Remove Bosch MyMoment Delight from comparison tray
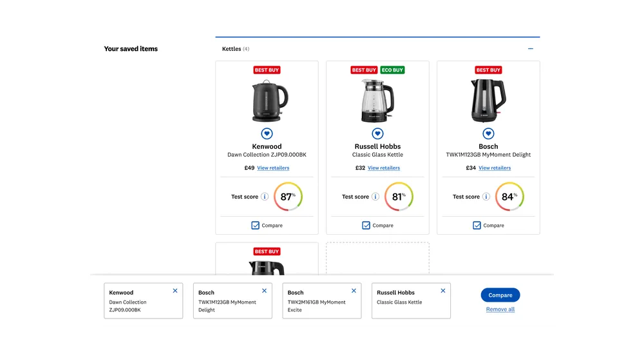 point(264,291)
